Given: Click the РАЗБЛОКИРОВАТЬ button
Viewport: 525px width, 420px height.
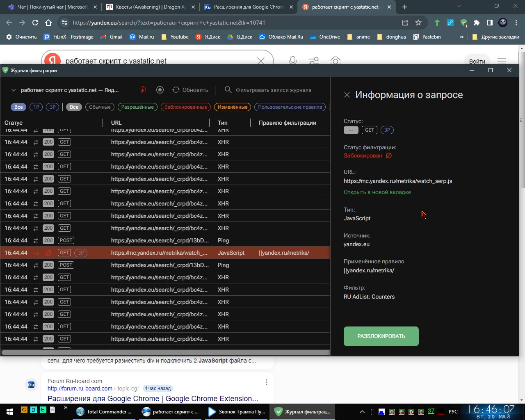Looking at the screenshot, I should click(381, 336).
